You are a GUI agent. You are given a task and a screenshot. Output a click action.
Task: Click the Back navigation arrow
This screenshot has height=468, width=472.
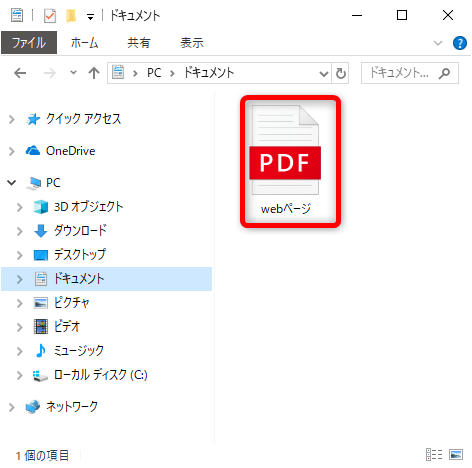[x=20, y=73]
